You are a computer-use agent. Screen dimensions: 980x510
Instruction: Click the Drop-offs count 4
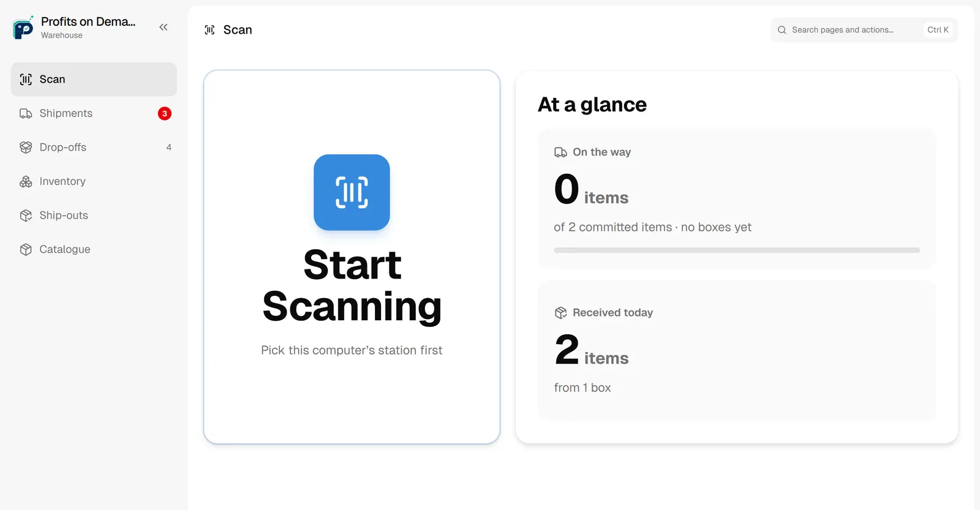tap(169, 148)
